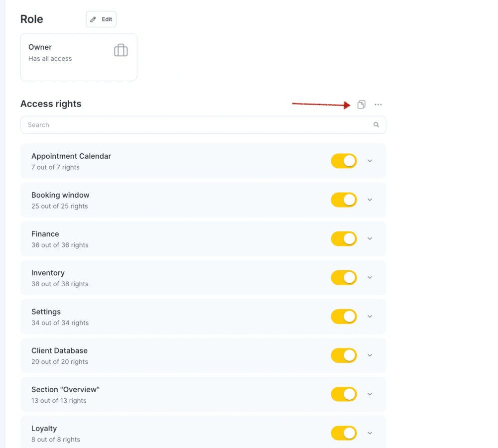Toggle Loyalty access switch
498x448 pixels.
[344, 433]
